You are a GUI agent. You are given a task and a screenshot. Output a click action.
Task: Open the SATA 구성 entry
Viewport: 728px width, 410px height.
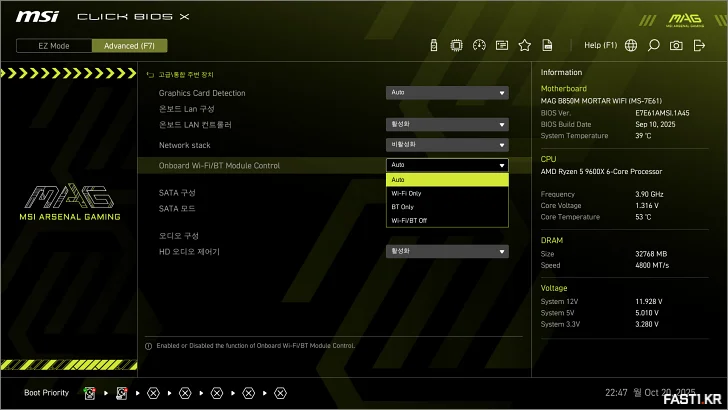(x=177, y=193)
